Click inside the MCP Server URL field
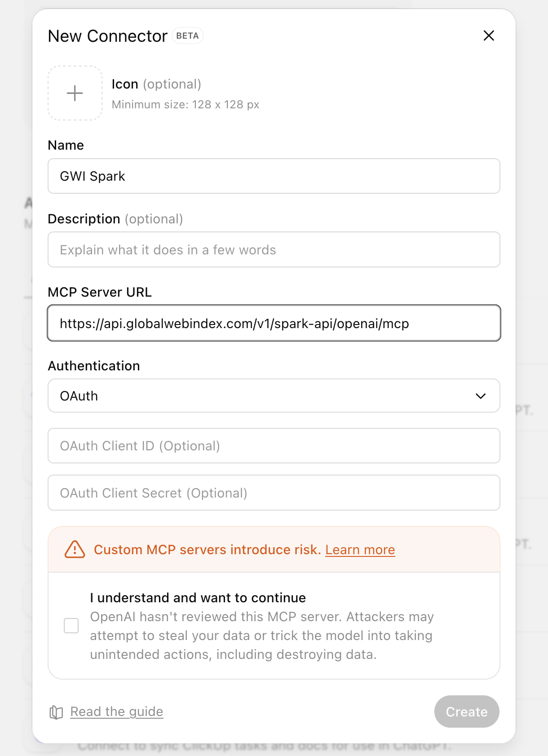The height and width of the screenshot is (756, 548). pyautogui.click(x=274, y=323)
